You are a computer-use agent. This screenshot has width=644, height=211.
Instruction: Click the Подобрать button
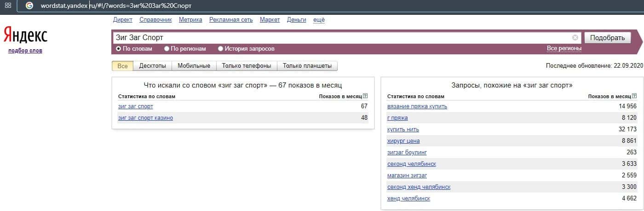[607, 38]
